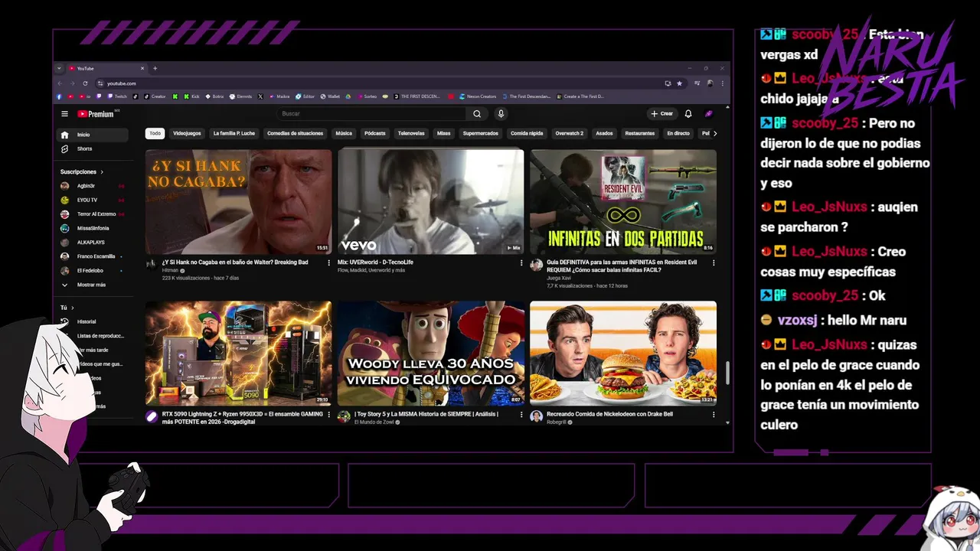The width and height of the screenshot is (980, 551).
Task: Open options for the UVERworld mix
Action: (521, 262)
